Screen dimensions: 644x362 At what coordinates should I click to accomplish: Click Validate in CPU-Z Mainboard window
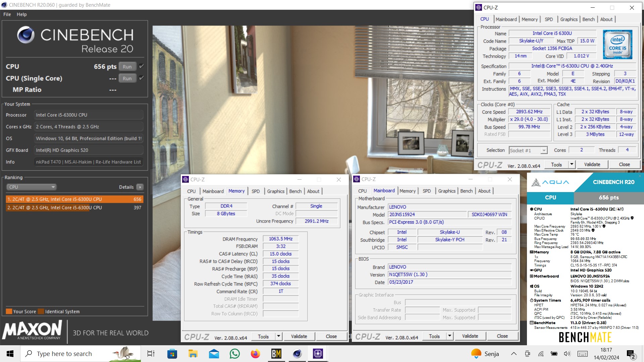pyautogui.click(x=470, y=336)
